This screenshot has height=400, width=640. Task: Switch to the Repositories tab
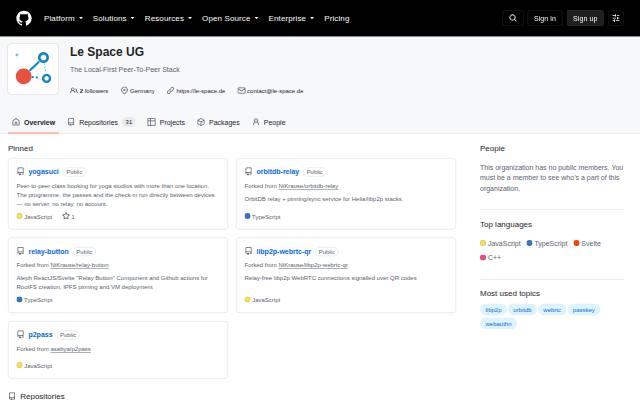pos(101,122)
